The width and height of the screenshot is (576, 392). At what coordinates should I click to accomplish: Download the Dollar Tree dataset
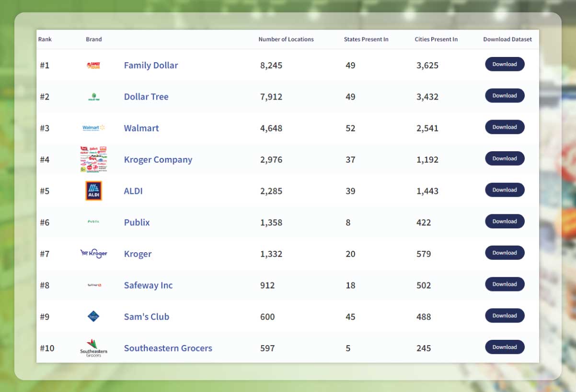click(505, 96)
